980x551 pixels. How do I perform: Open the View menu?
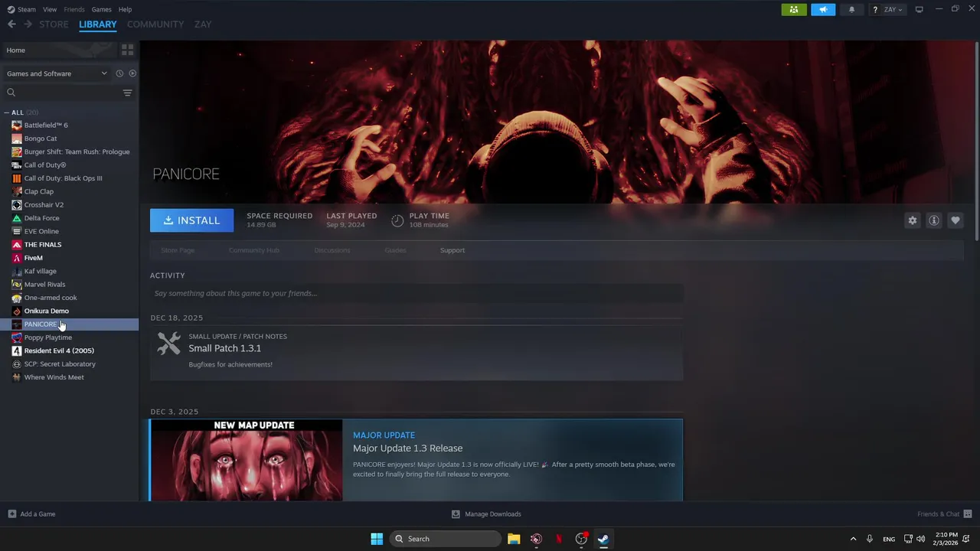pyautogui.click(x=50, y=9)
